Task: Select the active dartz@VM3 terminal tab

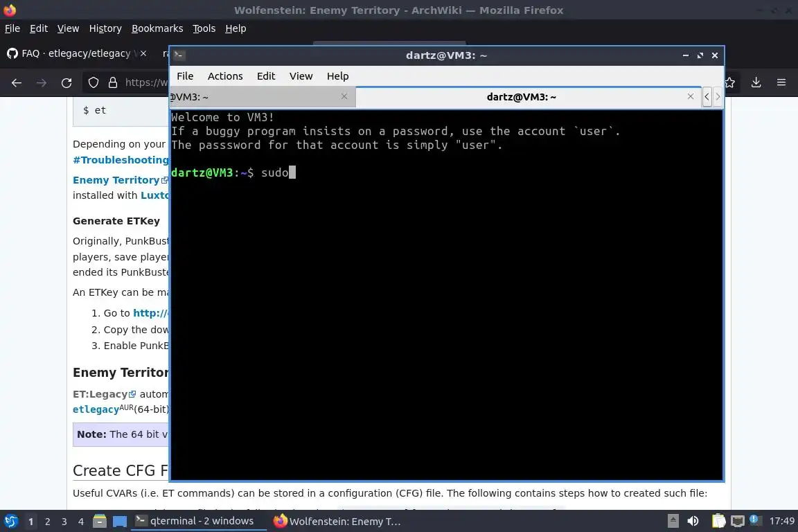Action: [x=528, y=97]
